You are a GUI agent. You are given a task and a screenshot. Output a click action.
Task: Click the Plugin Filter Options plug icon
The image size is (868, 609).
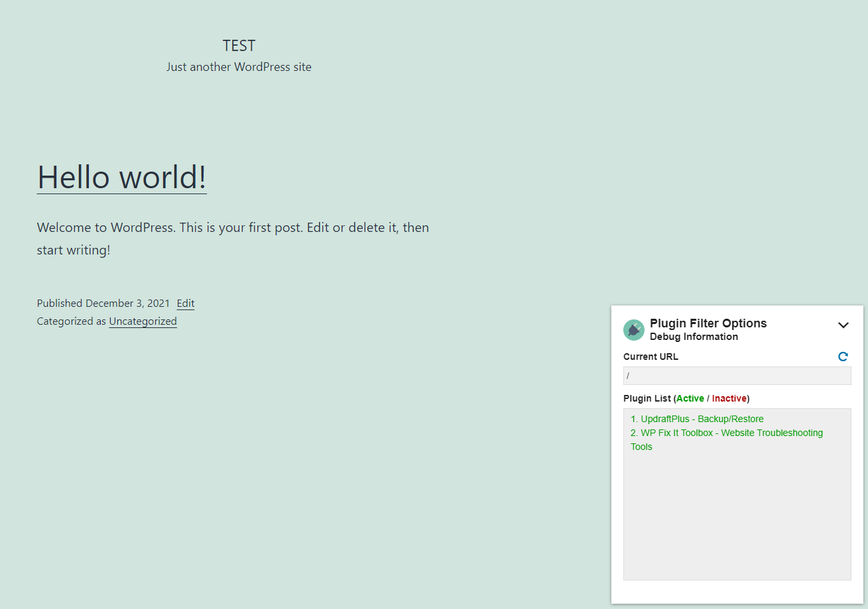click(634, 329)
